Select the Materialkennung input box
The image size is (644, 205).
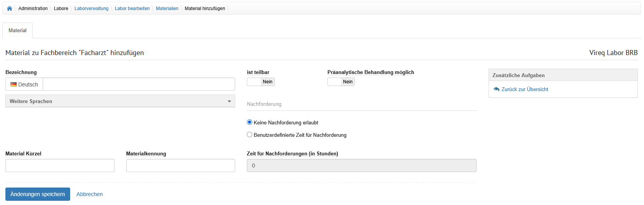coord(181,165)
